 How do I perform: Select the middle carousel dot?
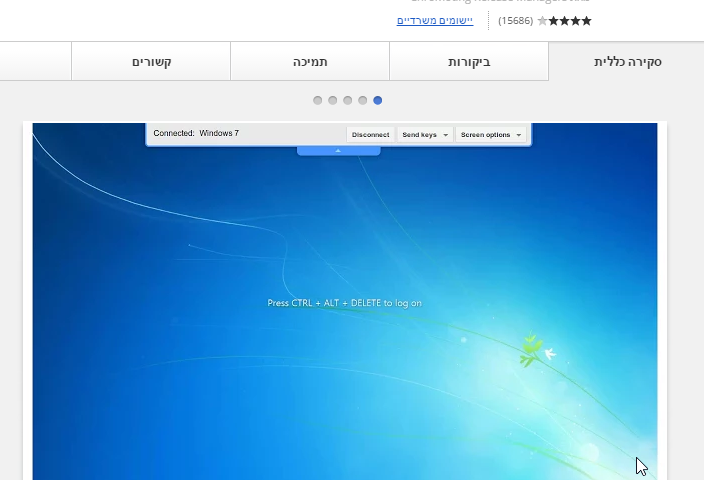[348, 100]
